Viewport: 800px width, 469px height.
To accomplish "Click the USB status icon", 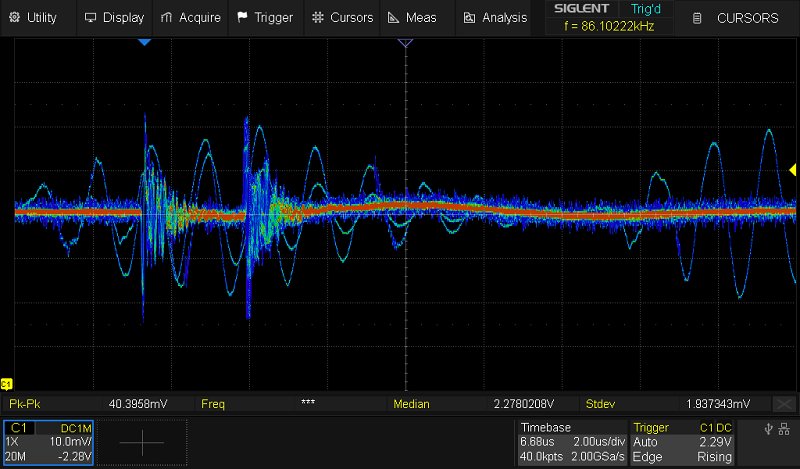I will click(768, 431).
